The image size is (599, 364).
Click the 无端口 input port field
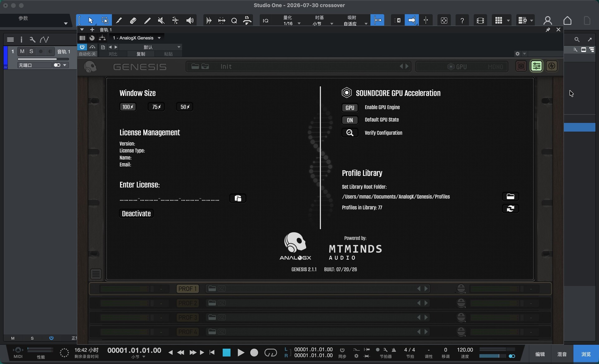tap(34, 65)
